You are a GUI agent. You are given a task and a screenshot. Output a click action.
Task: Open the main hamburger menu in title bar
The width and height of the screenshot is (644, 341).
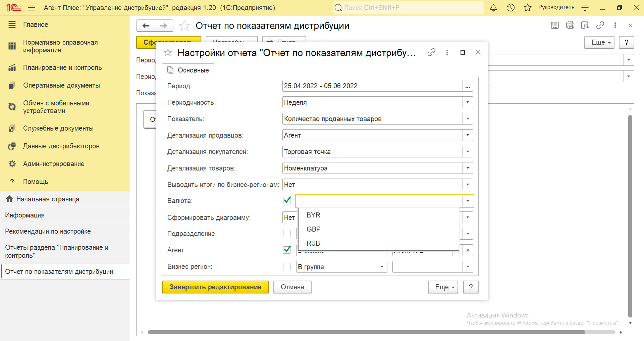(32, 7)
